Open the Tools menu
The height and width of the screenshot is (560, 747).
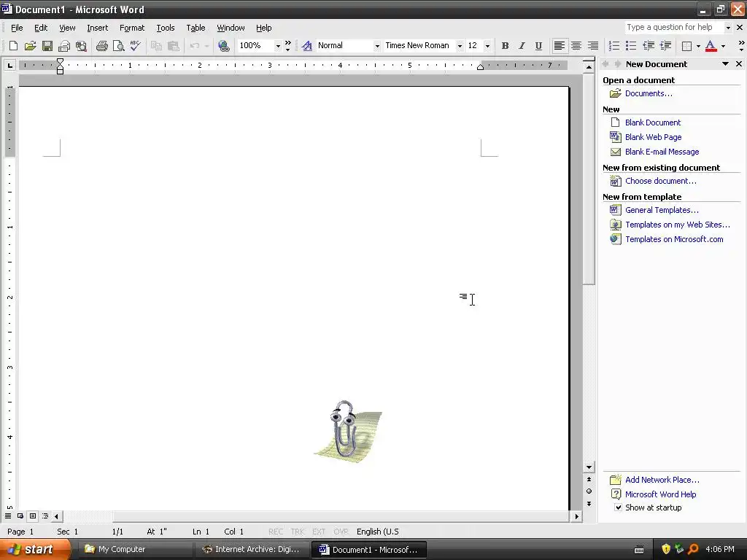pos(166,28)
